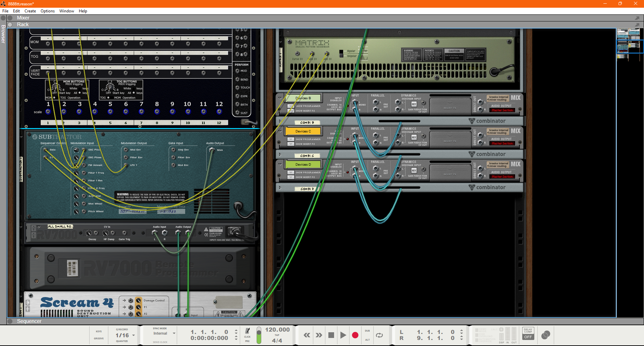Image resolution: width=644 pixels, height=346 pixels.
Task: Toggle Delay Compensation OFF button
Action: coord(528,337)
